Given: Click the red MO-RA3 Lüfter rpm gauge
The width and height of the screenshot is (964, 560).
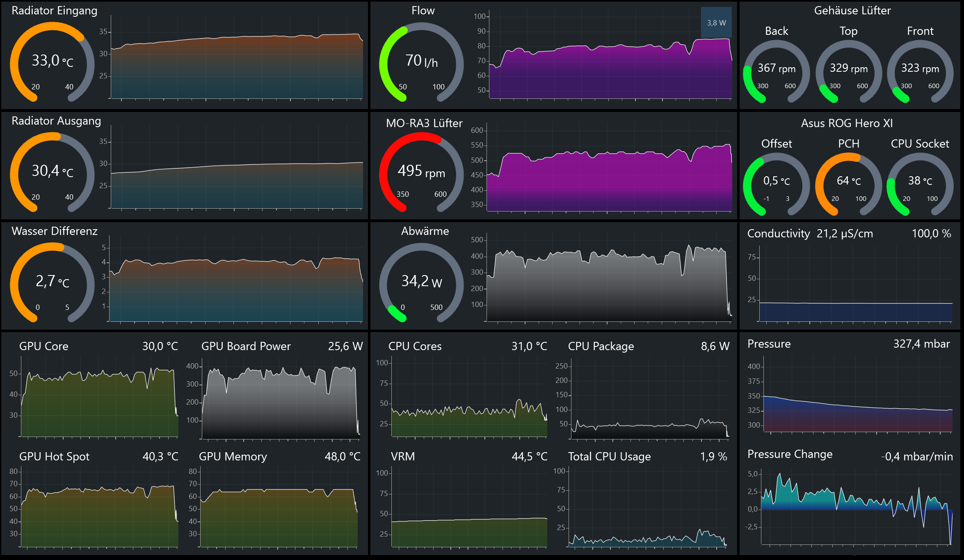Looking at the screenshot, I should click(421, 172).
